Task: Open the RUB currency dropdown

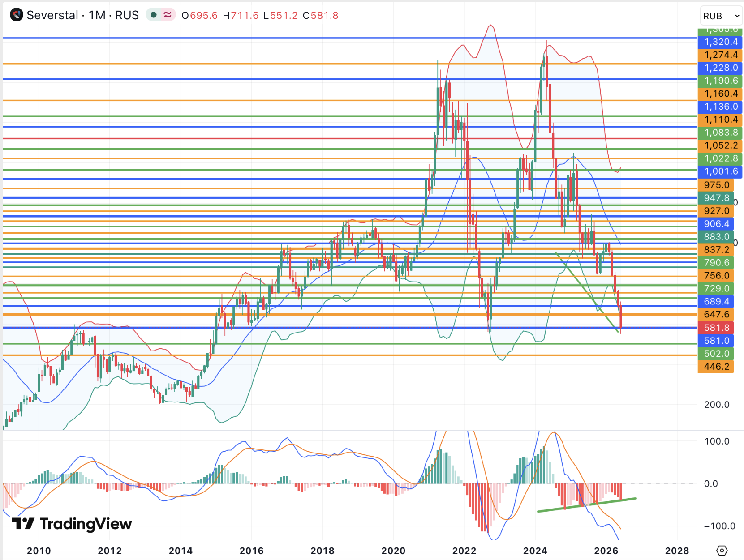Action: 721,16
